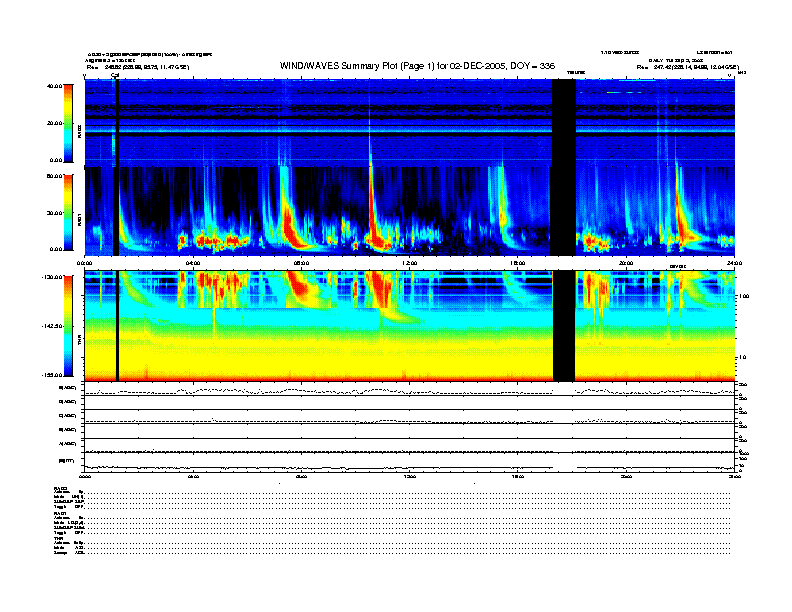Click the RAD2 panel color scale bar

[x=68, y=123]
